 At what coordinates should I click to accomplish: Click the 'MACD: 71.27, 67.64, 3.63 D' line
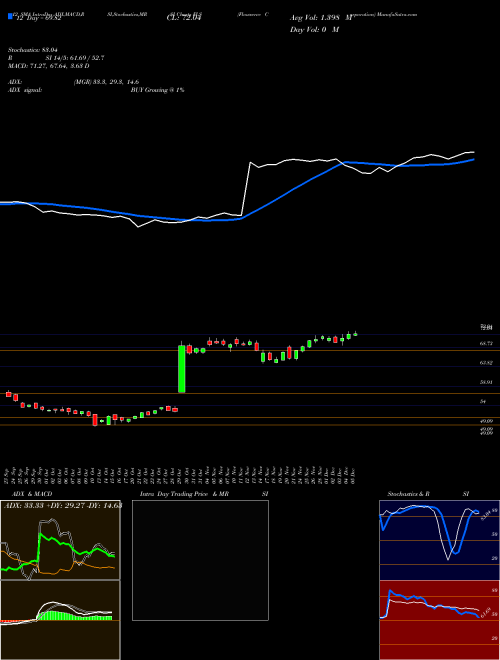49,66
